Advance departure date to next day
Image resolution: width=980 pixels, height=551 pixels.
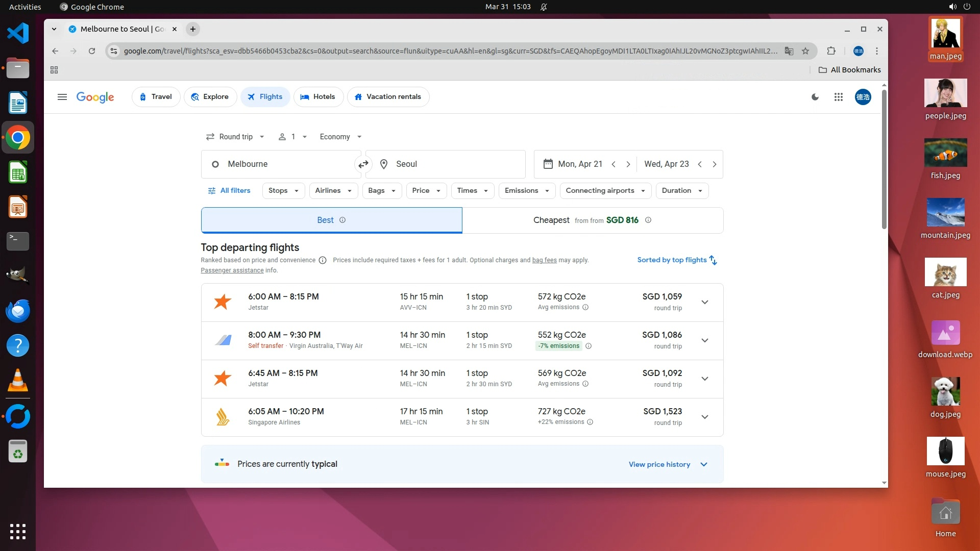[628, 164]
